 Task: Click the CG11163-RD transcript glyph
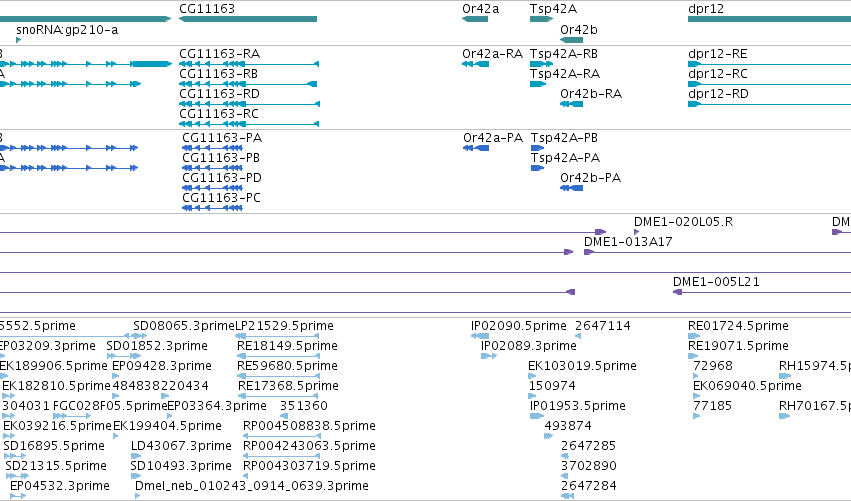click(x=249, y=104)
